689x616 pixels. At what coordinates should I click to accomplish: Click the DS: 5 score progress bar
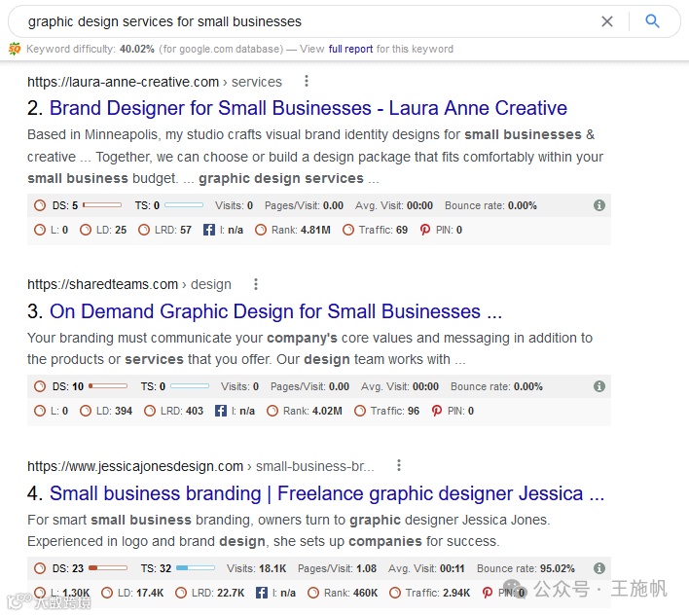(x=102, y=205)
